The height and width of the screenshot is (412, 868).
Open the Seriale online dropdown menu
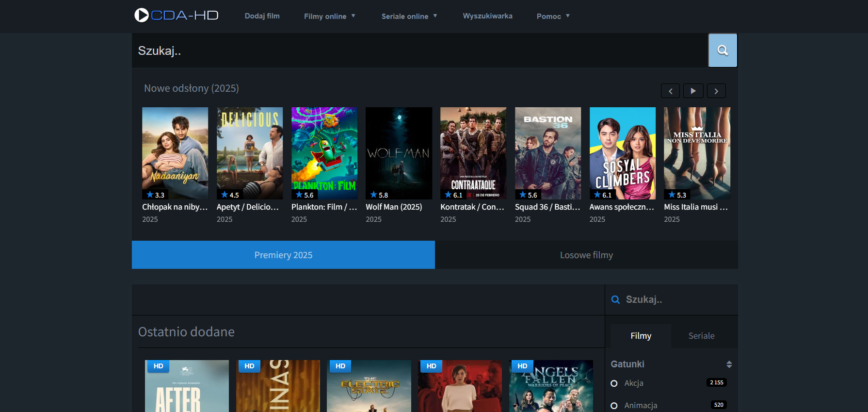(x=409, y=16)
